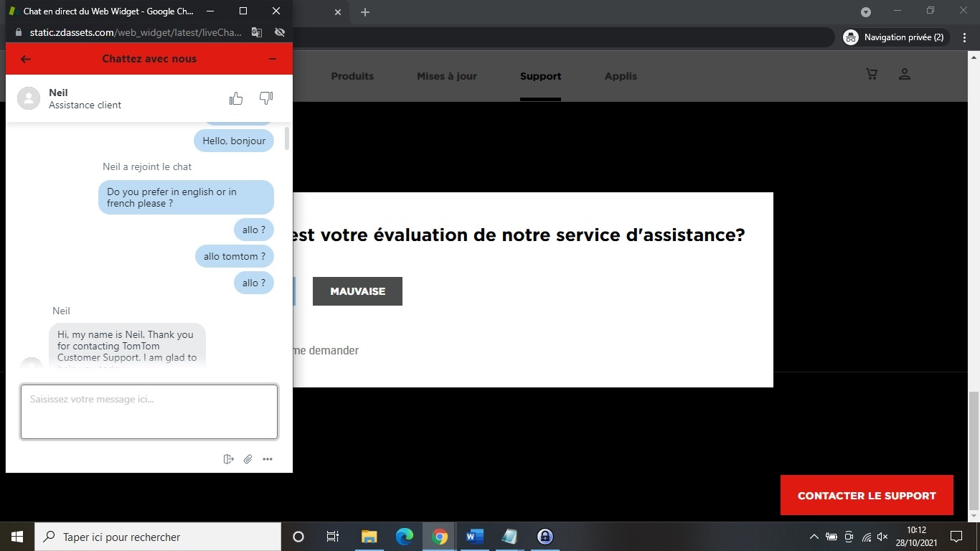Click the blocked cookies eye icon
Viewport: 980px width, 551px height.
tap(280, 32)
